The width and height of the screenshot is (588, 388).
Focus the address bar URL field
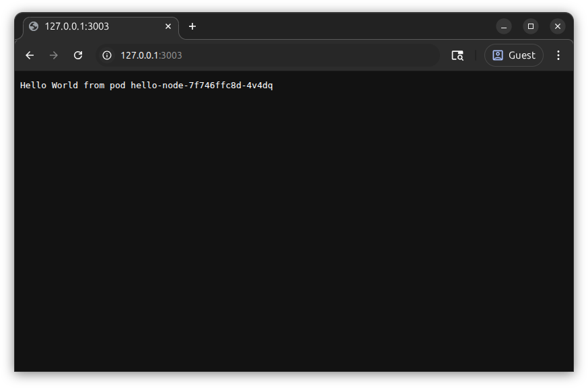pyautogui.click(x=269, y=55)
